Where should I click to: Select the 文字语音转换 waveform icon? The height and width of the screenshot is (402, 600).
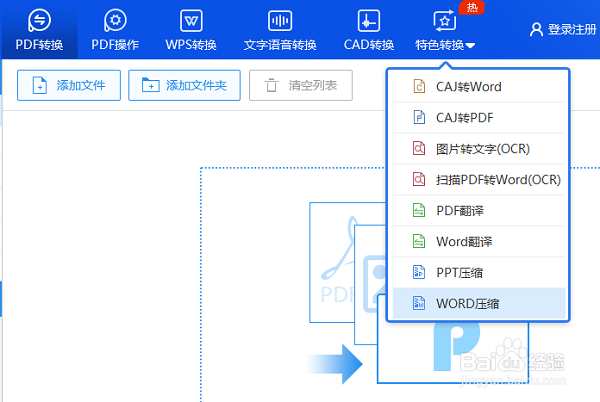point(280,20)
